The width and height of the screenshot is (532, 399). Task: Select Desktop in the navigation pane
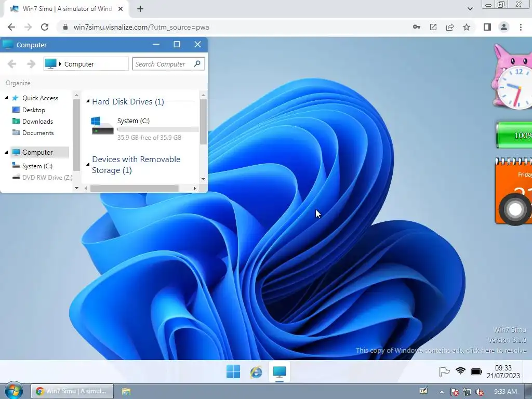click(33, 110)
